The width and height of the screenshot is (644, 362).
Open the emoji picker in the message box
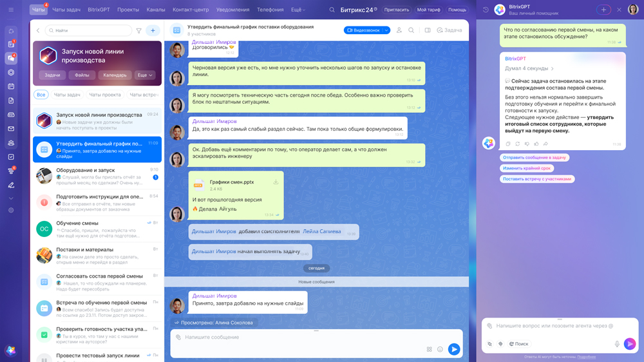click(440, 349)
